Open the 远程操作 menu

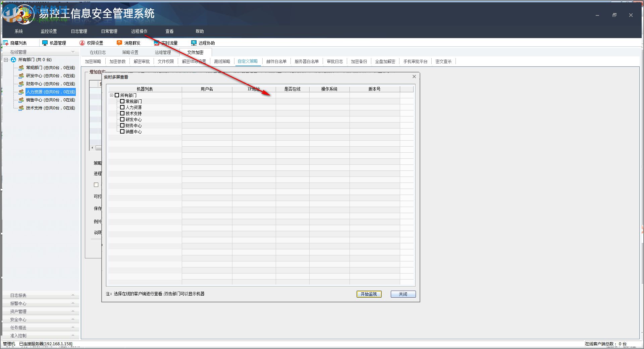pos(139,31)
